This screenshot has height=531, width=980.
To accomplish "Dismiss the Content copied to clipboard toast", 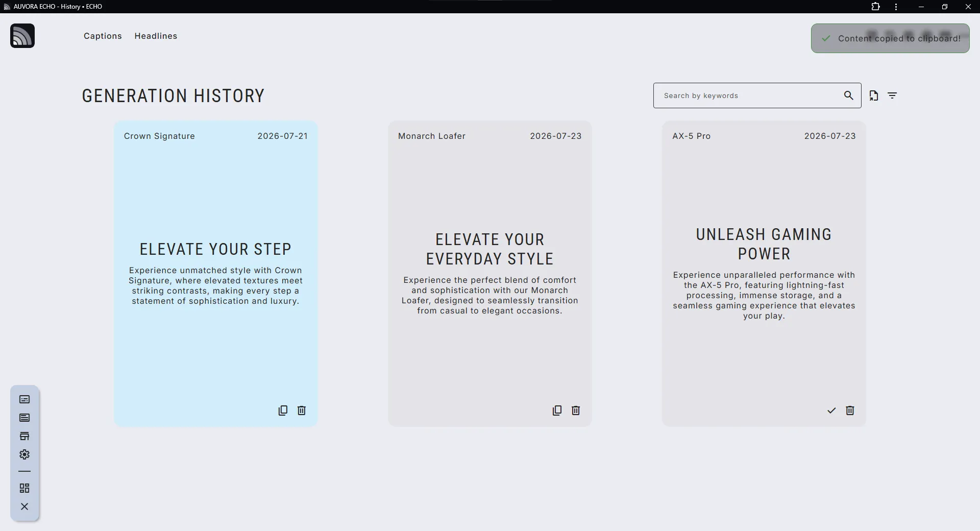I will (890, 38).
